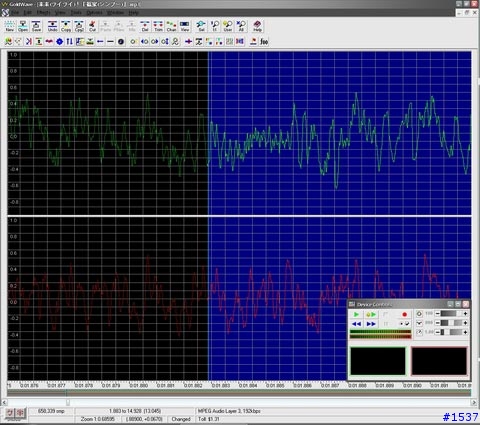Click the selection start marker in green waveform
Screen dimensions: 480x425
pos(208,133)
